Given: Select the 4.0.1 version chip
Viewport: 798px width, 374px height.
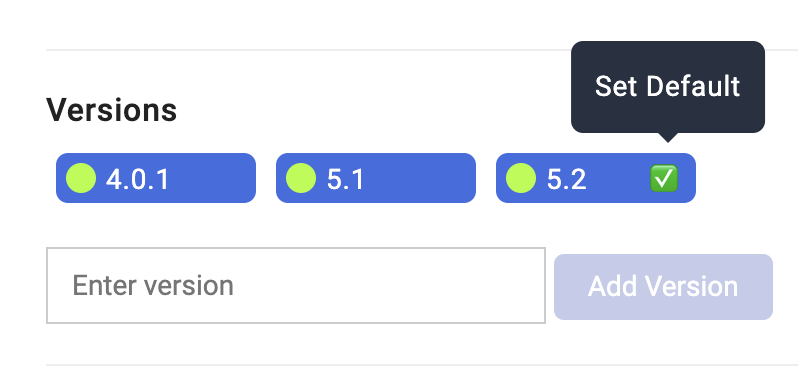Looking at the screenshot, I should (156, 178).
